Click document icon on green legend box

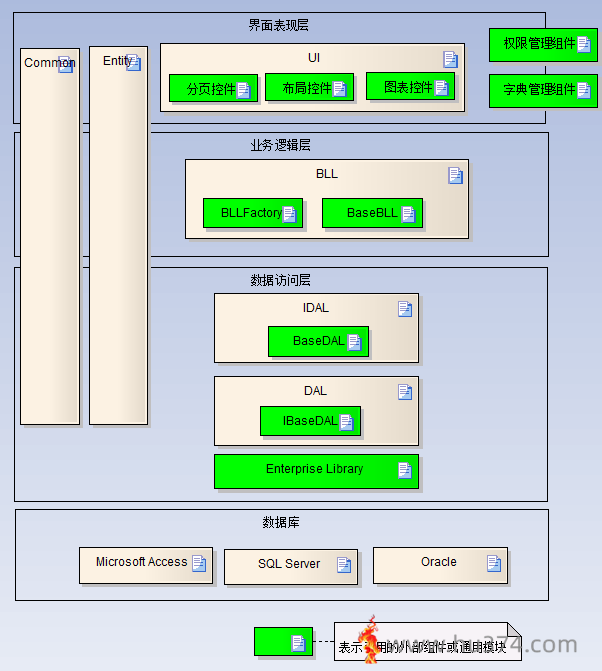(x=299, y=643)
